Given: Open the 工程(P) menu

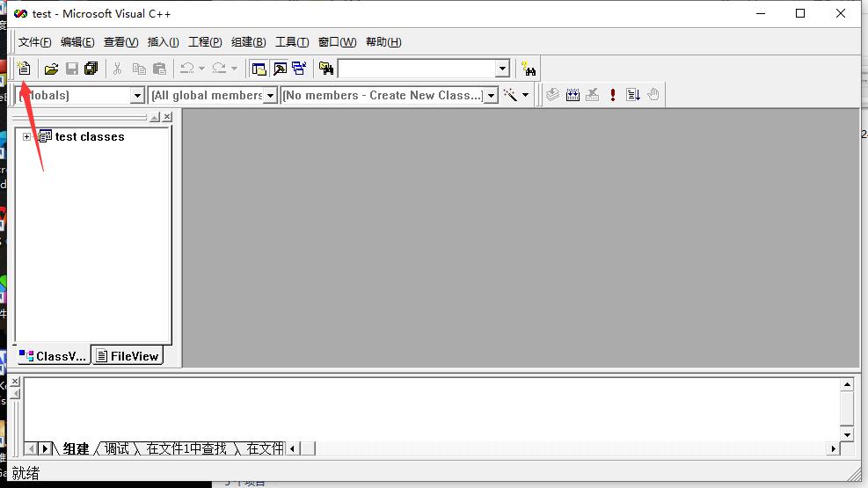Looking at the screenshot, I should coord(205,42).
